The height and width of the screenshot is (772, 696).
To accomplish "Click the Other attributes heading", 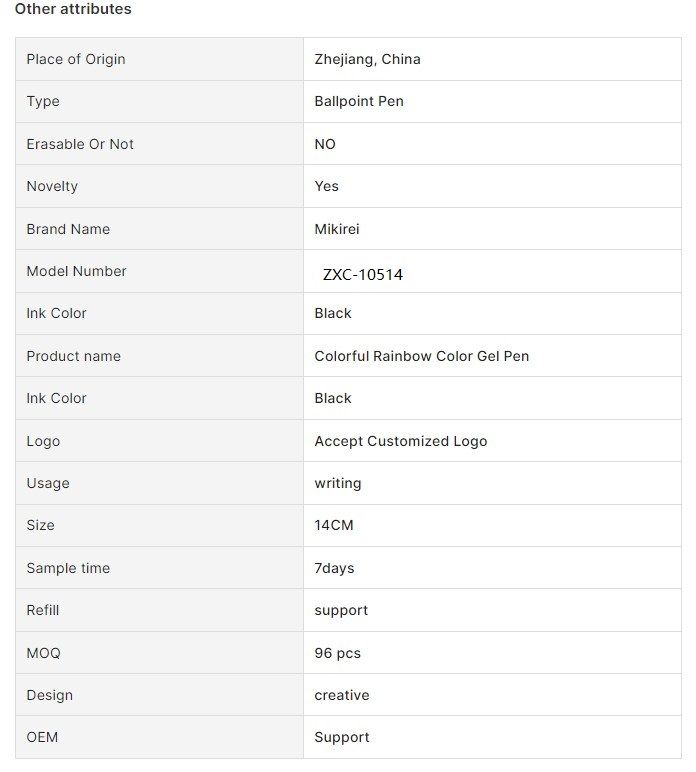I will [73, 9].
